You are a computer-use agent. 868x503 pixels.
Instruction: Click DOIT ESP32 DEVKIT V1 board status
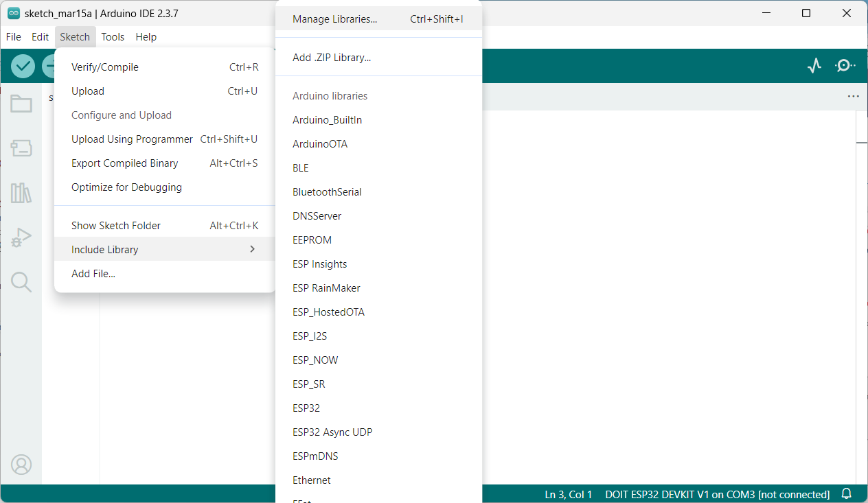(x=717, y=494)
